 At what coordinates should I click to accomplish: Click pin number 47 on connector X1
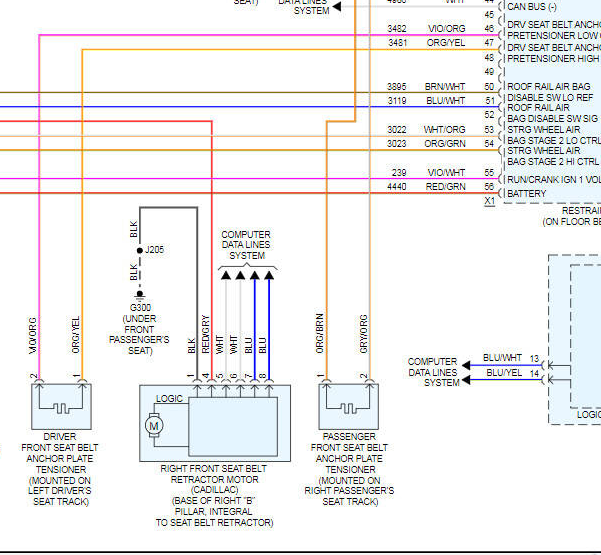pos(489,43)
